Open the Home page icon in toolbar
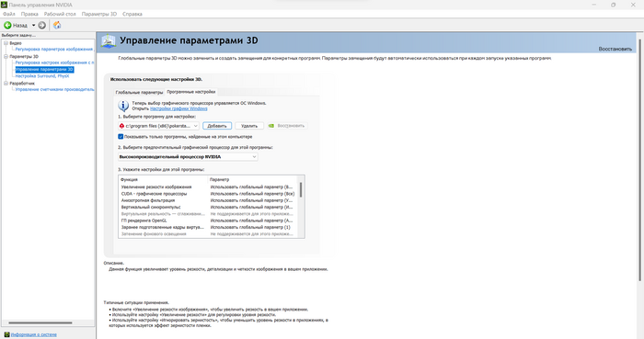The width and height of the screenshot is (644, 339). [57, 25]
